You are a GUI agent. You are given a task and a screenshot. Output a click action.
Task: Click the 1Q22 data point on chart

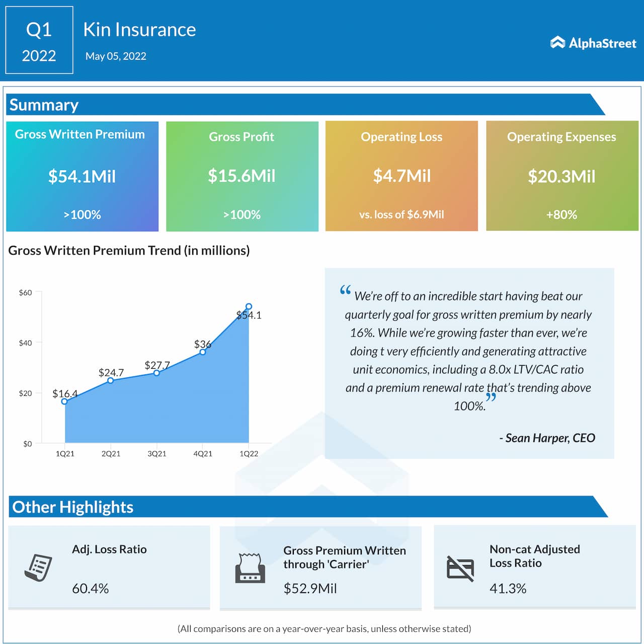[249, 306]
